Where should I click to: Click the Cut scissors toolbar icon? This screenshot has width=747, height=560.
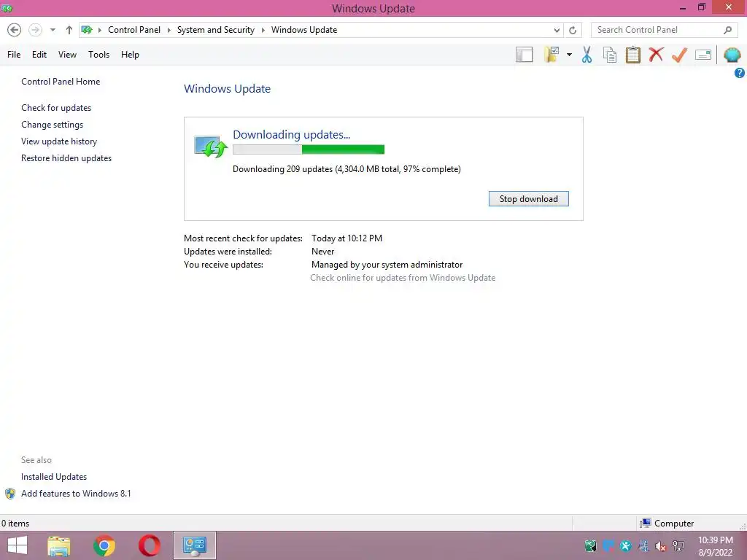(x=587, y=55)
